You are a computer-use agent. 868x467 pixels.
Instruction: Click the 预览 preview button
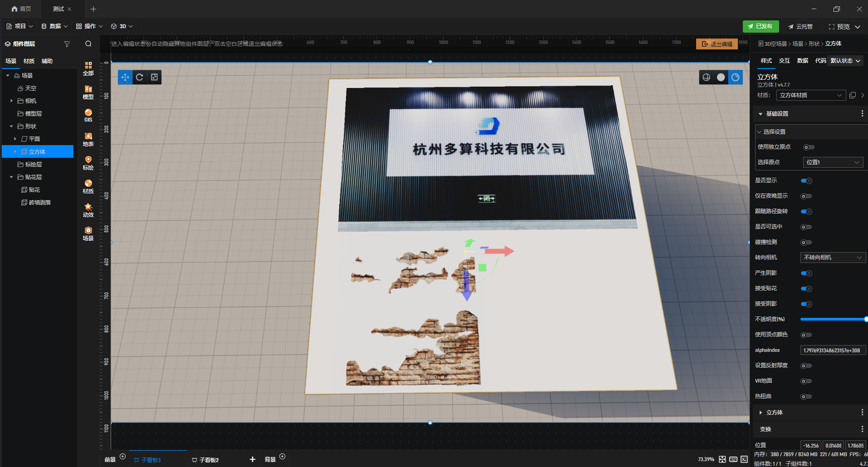click(x=839, y=27)
